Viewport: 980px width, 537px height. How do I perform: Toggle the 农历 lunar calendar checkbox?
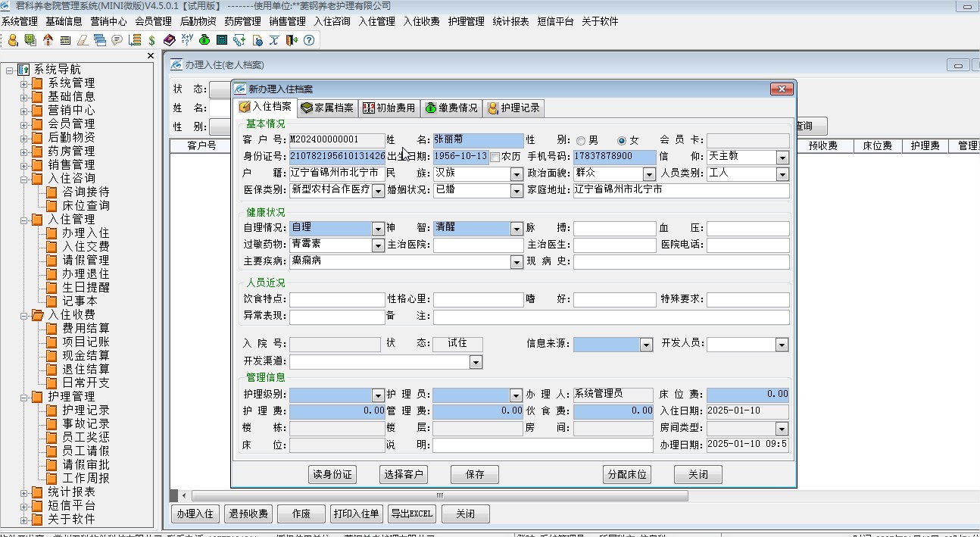tap(495, 157)
